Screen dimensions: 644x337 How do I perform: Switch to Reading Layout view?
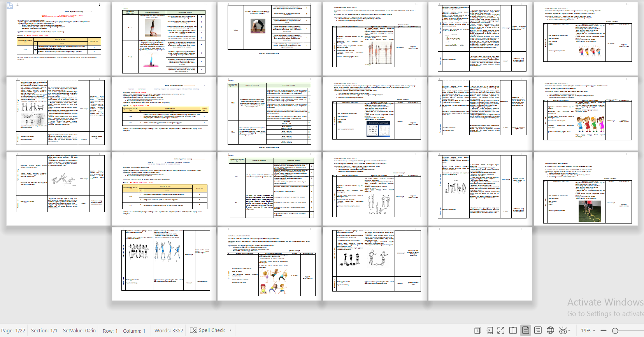(513, 330)
